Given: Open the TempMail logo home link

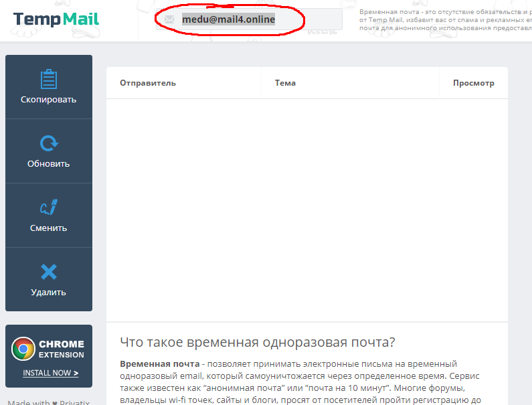Looking at the screenshot, I should tap(56, 19).
